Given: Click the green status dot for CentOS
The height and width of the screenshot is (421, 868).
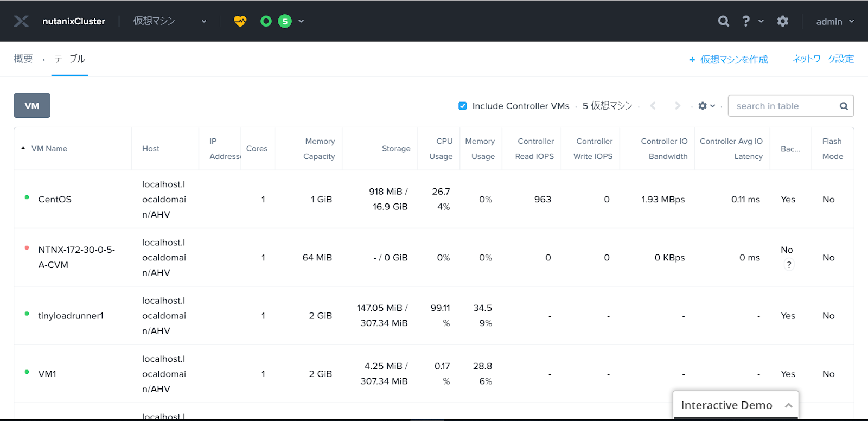Looking at the screenshot, I should (27, 197).
